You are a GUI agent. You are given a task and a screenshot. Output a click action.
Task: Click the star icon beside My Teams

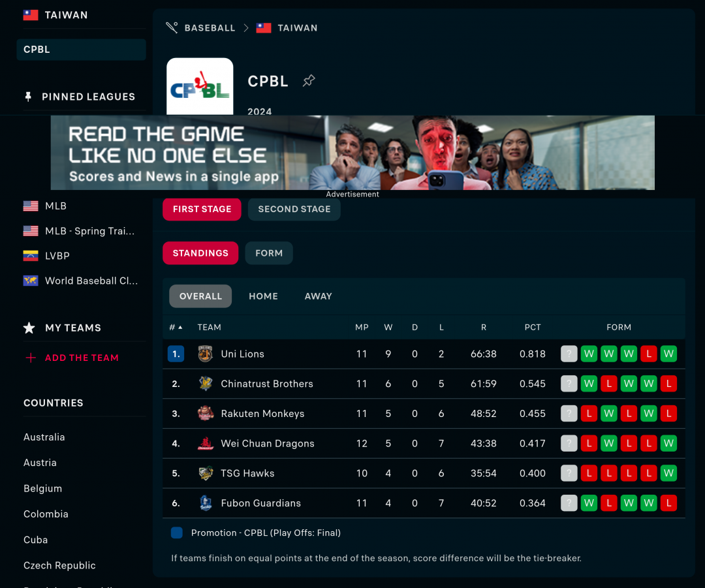[x=29, y=328]
